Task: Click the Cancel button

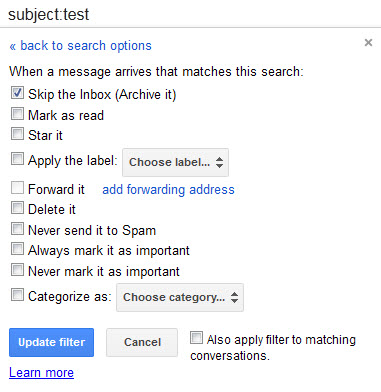Action: click(142, 342)
